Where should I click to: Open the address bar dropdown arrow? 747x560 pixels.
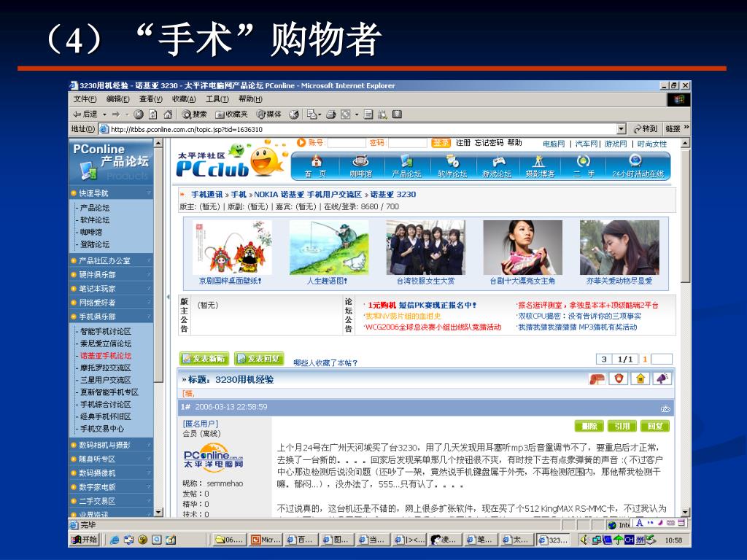click(622, 128)
